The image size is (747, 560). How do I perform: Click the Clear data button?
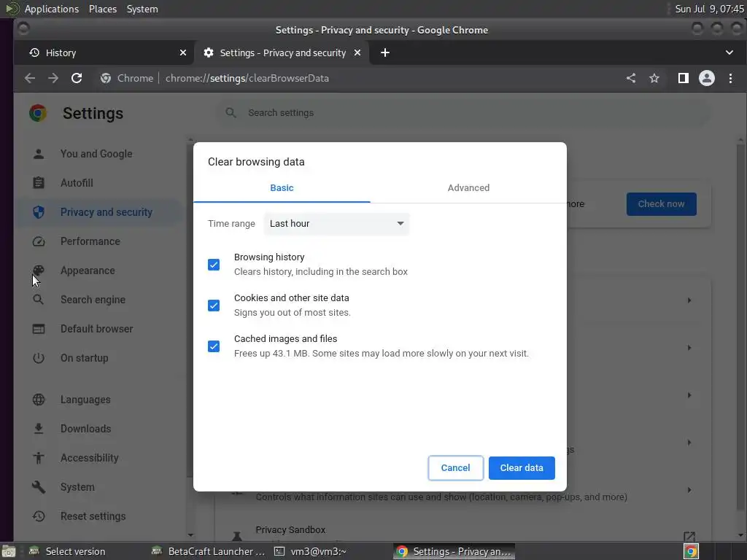[521, 468]
